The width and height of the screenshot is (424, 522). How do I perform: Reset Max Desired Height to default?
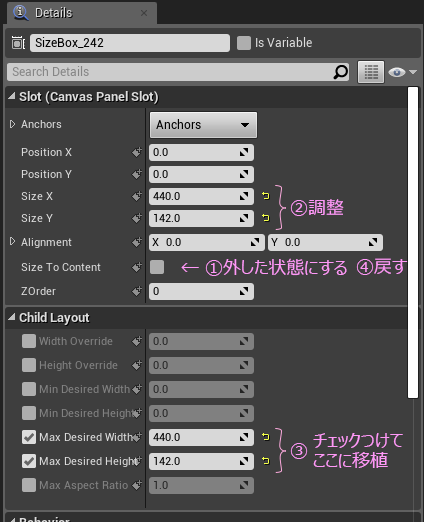[265, 461]
